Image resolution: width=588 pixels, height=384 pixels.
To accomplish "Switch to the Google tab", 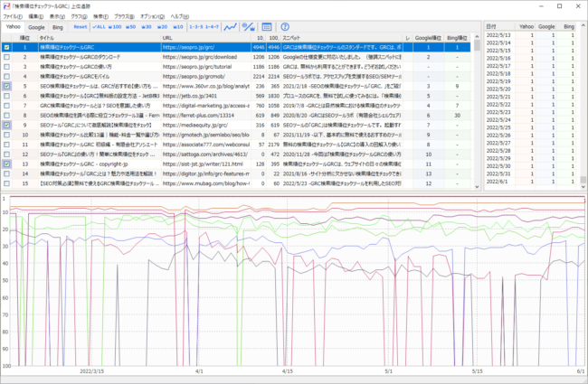I will coord(36,27).
